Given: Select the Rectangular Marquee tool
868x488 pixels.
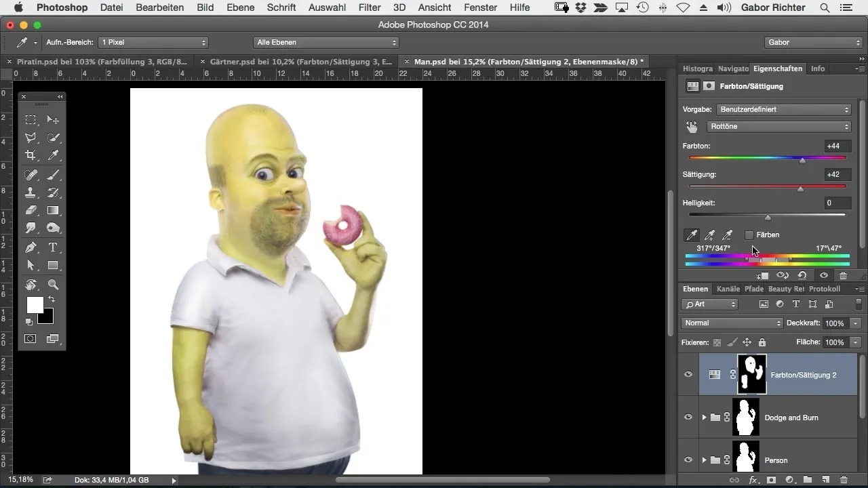Looking at the screenshot, I should [x=31, y=120].
